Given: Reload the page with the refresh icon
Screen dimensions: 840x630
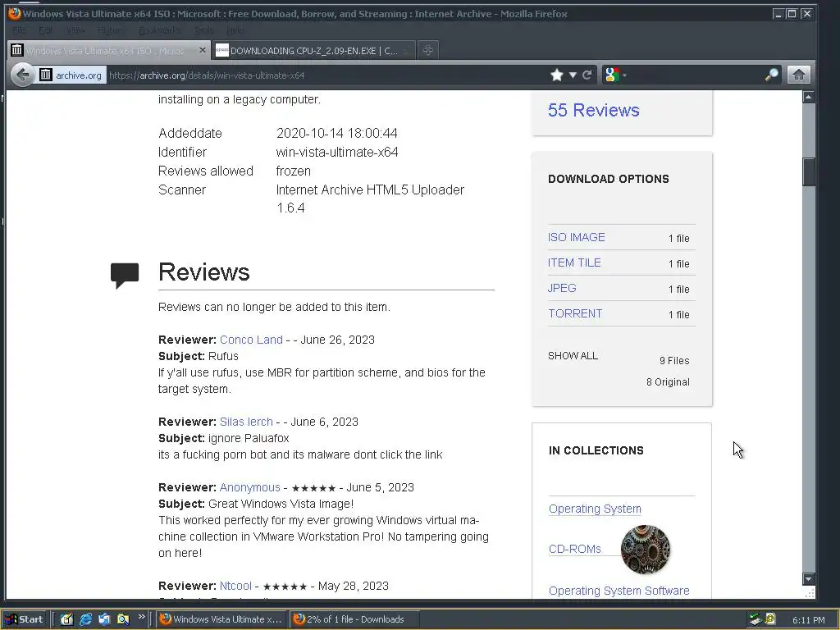Looking at the screenshot, I should coord(587,75).
